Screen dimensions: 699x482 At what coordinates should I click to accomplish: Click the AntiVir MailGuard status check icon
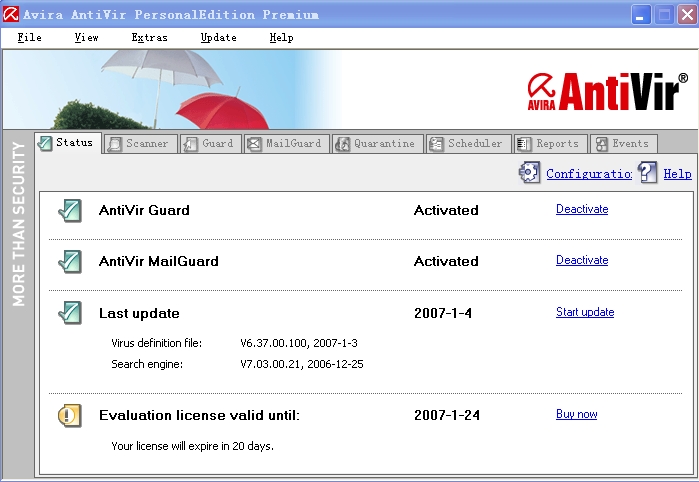coord(70,261)
